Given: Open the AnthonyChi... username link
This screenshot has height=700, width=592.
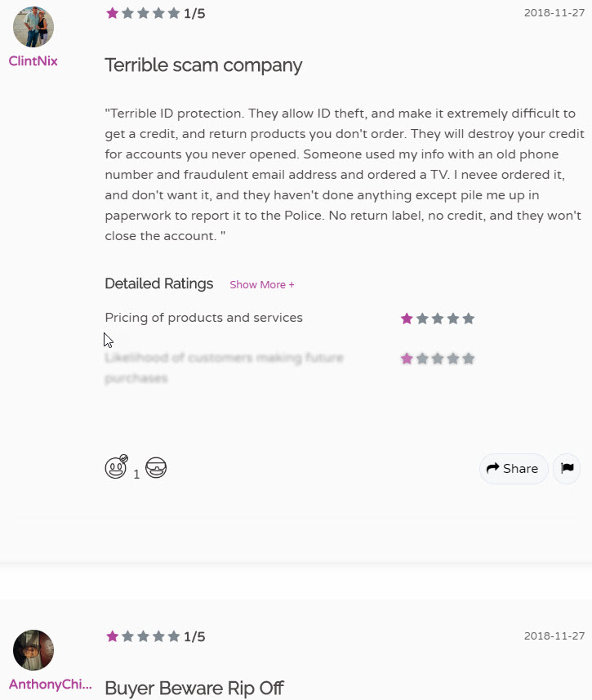Looking at the screenshot, I should [50, 684].
